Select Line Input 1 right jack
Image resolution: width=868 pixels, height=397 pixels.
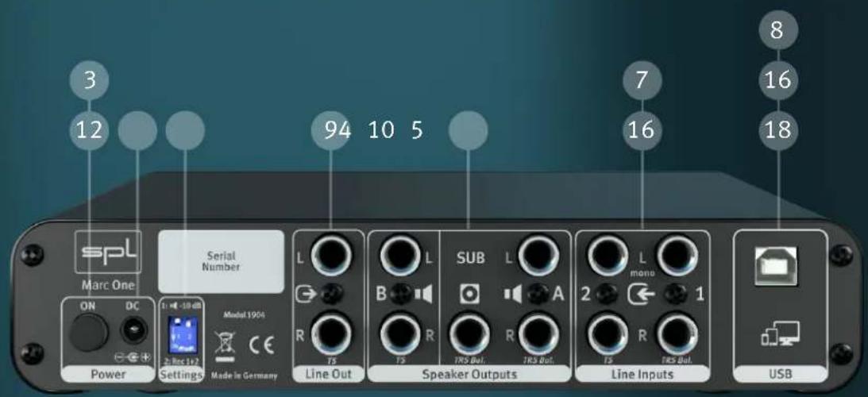pos(677,336)
